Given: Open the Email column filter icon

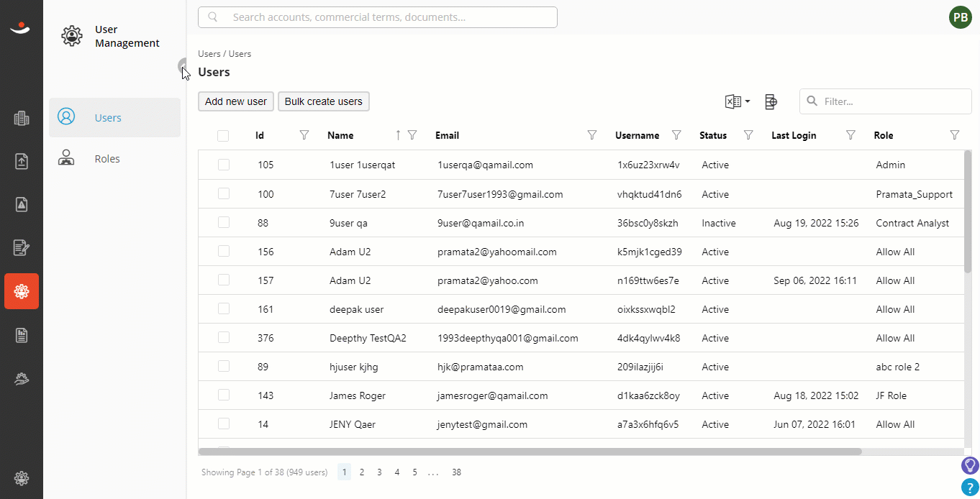Looking at the screenshot, I should pos(592,135).
